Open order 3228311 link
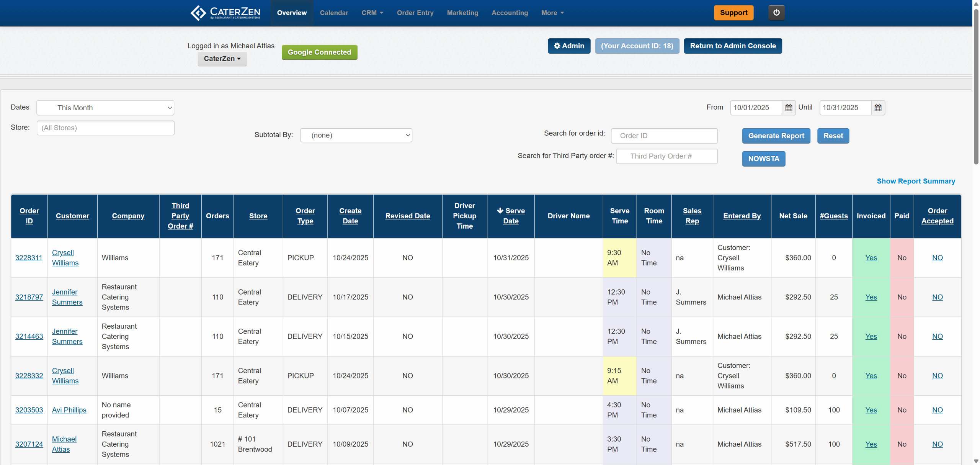The width and height of the screenshot is (980, 465). 29,258
